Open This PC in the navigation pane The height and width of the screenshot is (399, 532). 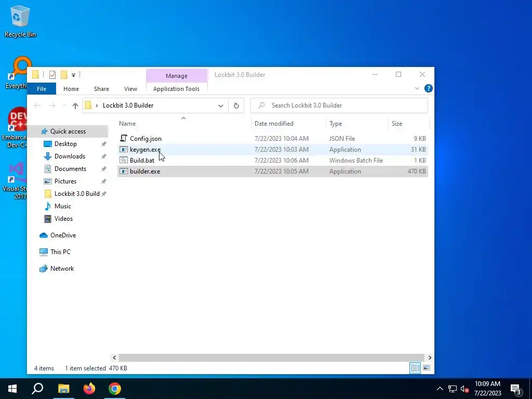(x=60, y=252)
